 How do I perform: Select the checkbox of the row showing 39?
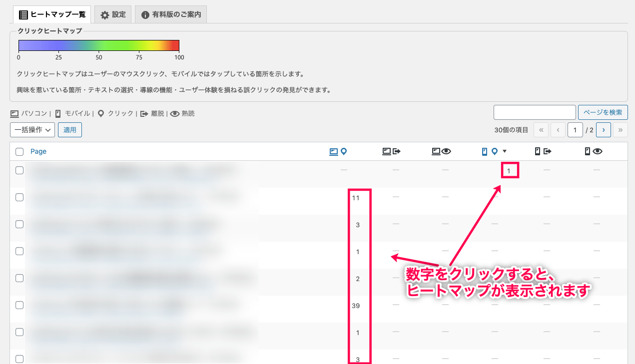[19, 305]
